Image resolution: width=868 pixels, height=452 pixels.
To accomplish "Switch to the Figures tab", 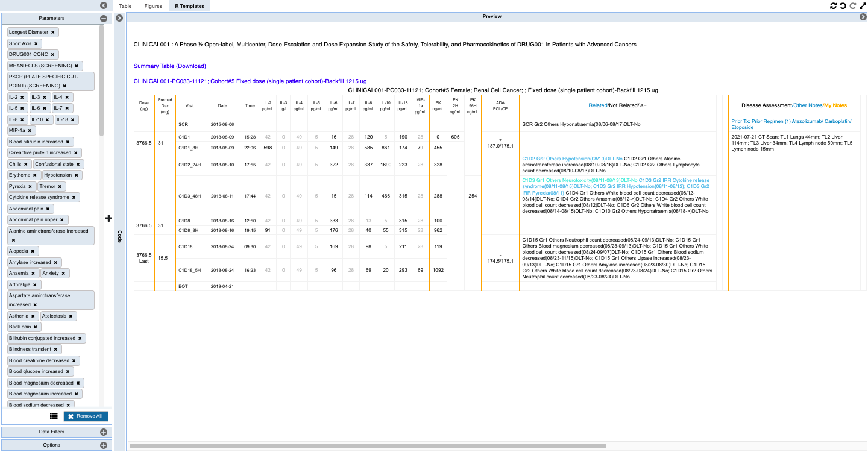I will pyautogui.click(x=153, y=6).
